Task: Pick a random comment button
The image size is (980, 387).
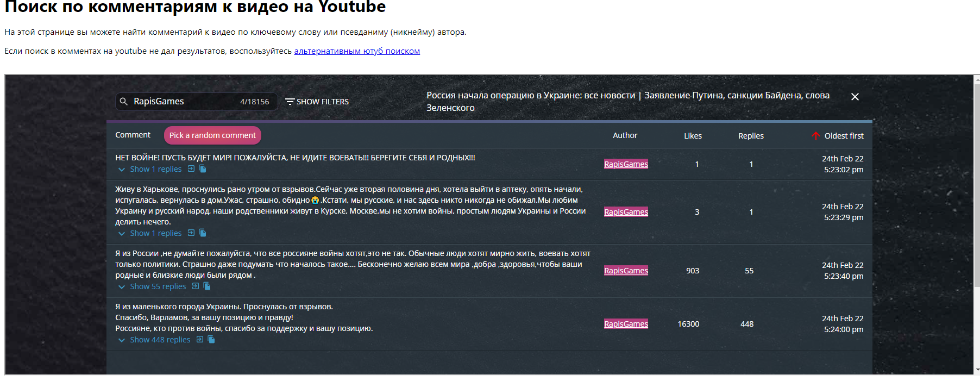Action: tap(212, 135)
